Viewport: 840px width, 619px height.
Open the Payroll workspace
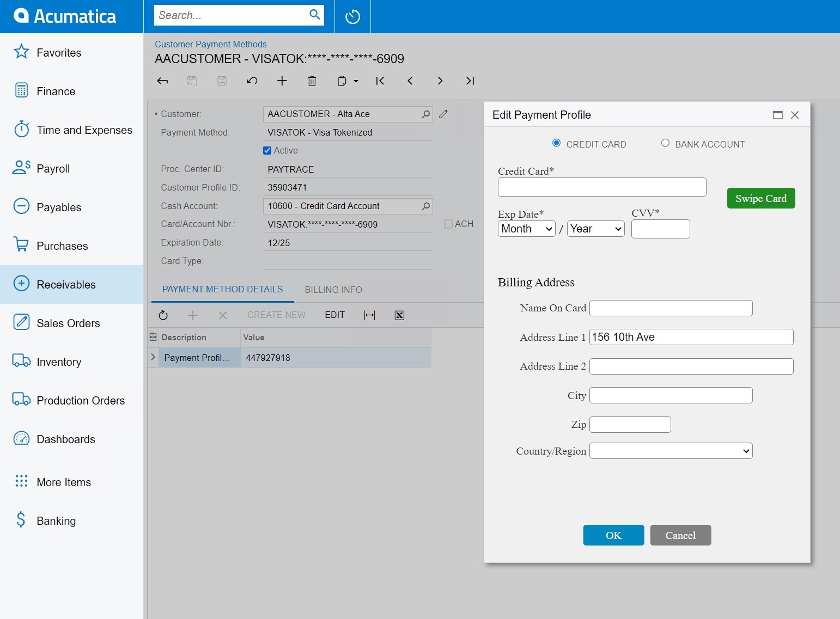[71, 168]
